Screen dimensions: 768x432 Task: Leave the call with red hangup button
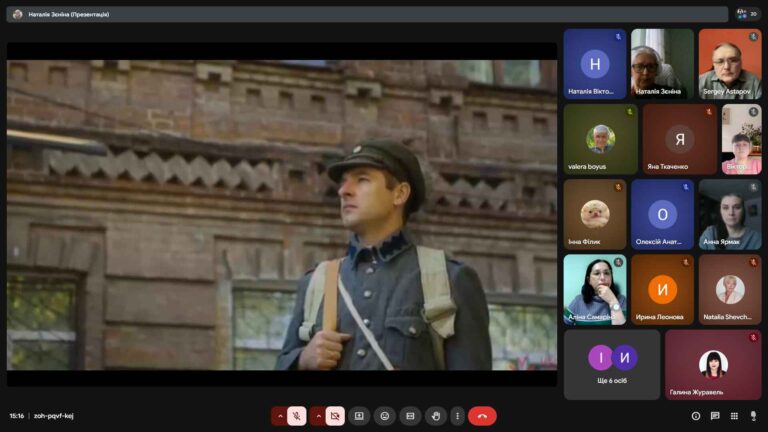482,416
